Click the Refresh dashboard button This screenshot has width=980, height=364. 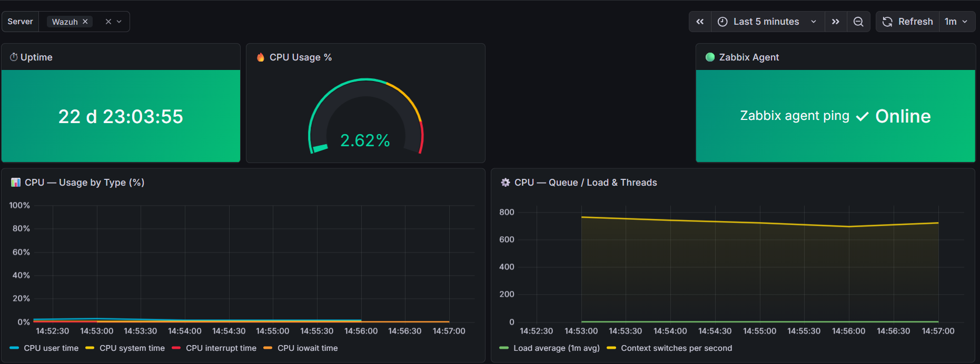point(908,22)
